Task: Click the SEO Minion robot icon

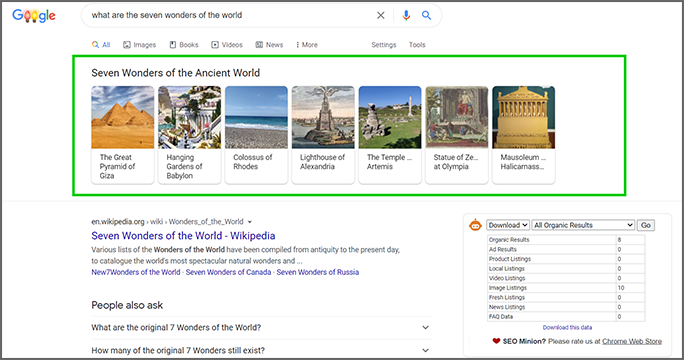Action: click(x=475, y=225)
